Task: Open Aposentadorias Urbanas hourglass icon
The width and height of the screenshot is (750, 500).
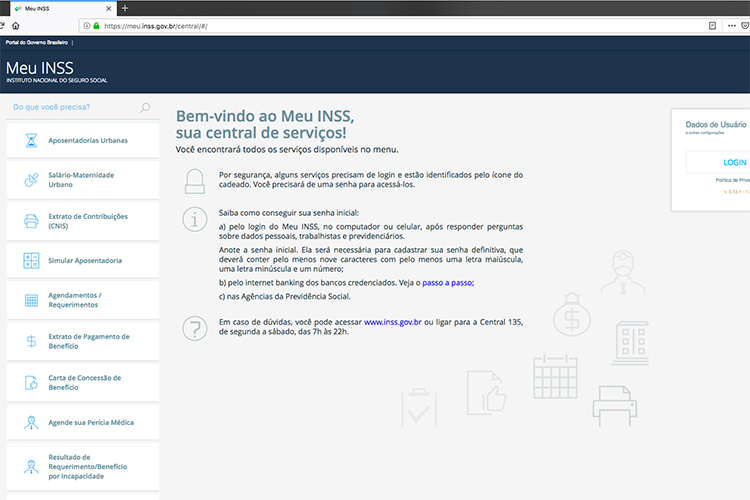Action: tap(31, 140)
